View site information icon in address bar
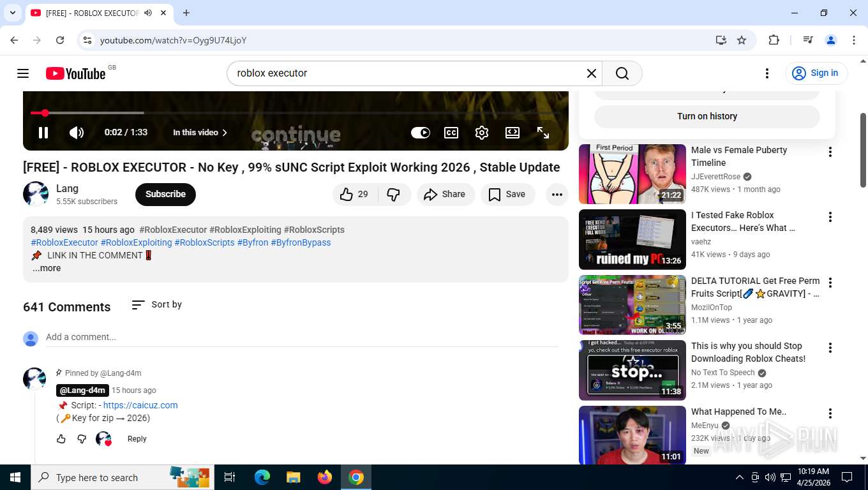868x490 pixels. pyautogui.click(x=87, y=40)
